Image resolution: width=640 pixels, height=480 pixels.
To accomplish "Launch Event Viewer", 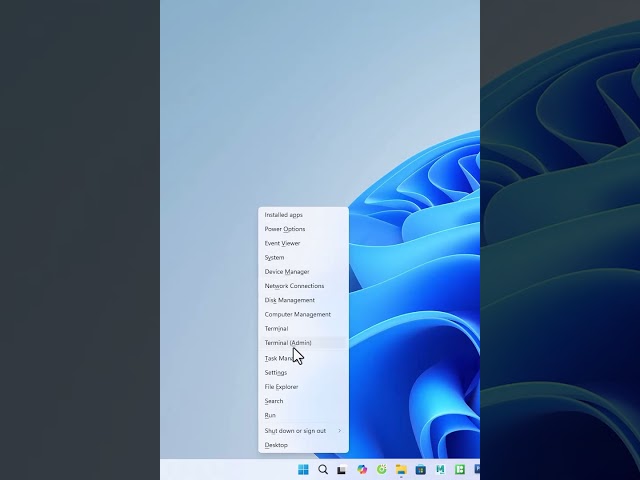I will (x=303, y=243).
